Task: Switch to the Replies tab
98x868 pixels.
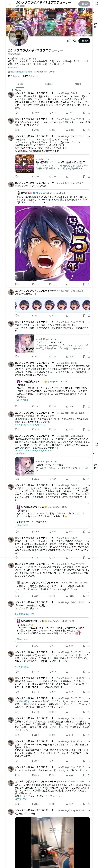Action: 49,84
